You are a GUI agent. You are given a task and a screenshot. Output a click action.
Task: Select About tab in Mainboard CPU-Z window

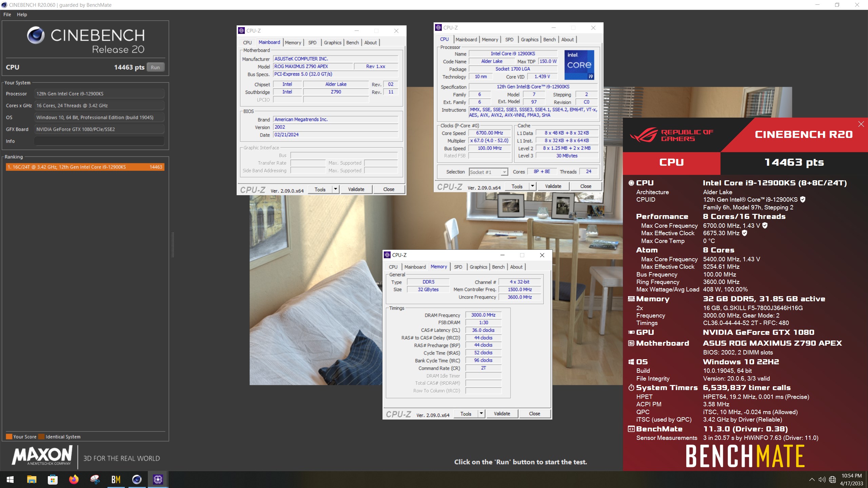[x=370, y=43]
